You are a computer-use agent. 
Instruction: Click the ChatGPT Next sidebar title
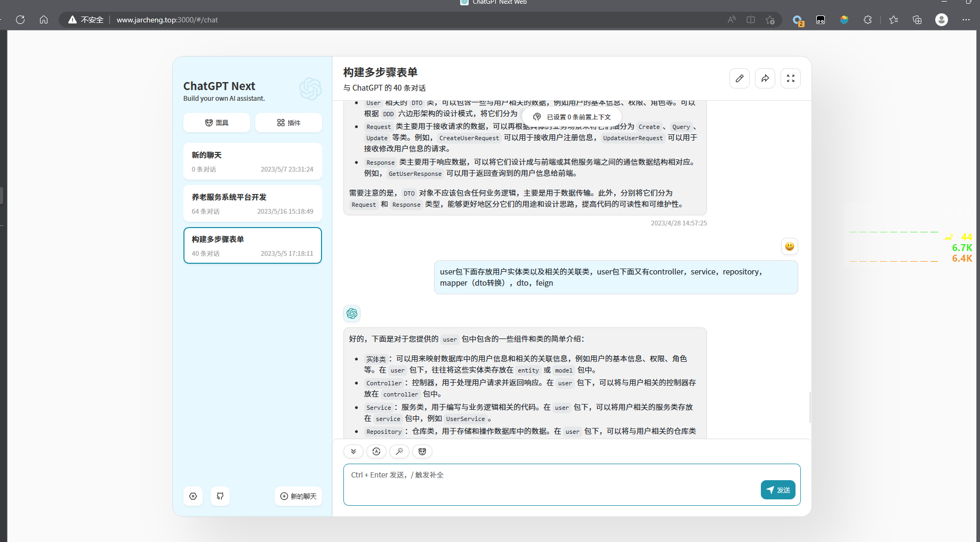click(x=219, y=86)
